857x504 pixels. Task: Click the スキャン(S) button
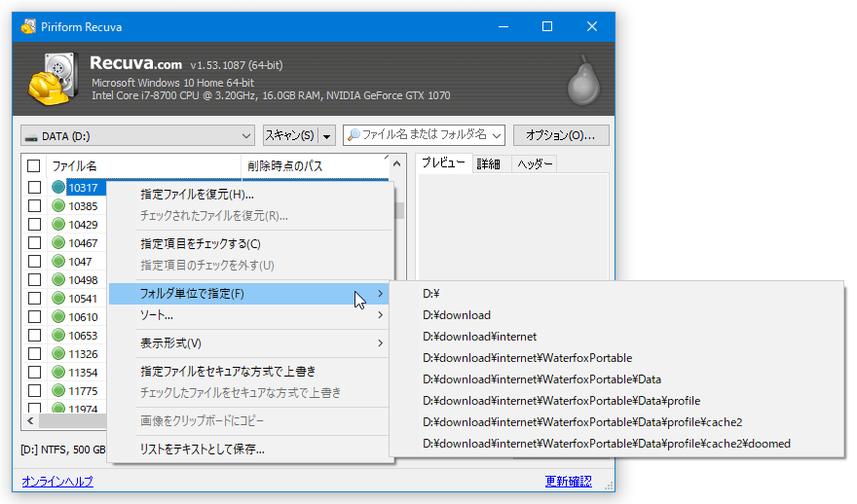pyautogui.click(x=290, y=136)
